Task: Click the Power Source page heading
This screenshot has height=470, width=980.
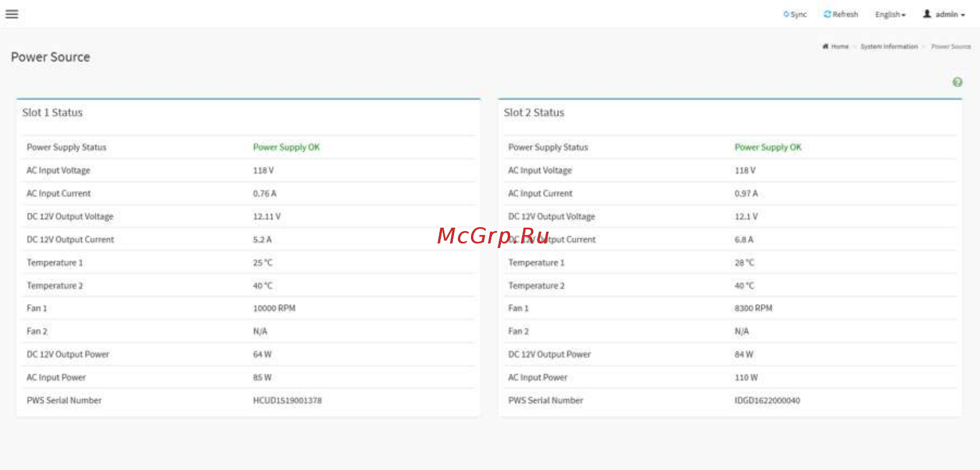Action: point(50,57)
